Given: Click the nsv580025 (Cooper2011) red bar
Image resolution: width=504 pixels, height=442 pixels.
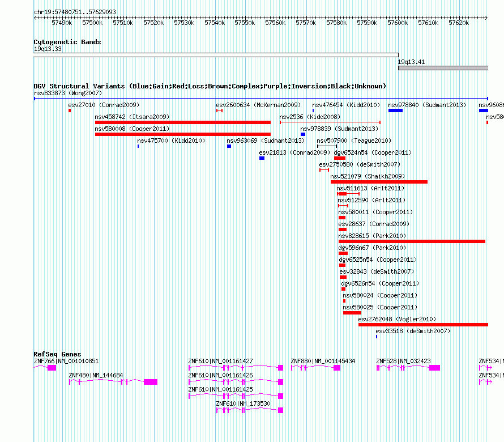Looking at the screenshot, I should click(352, 313).
